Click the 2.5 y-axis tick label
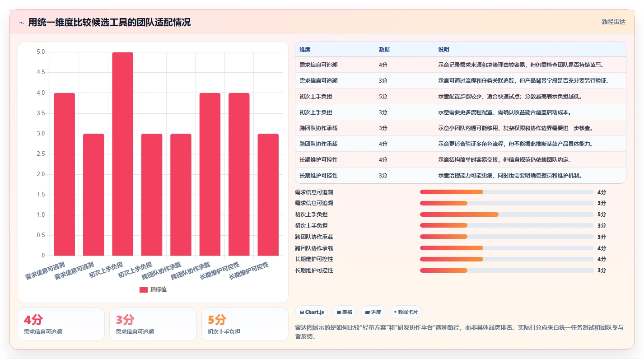The image size is (644, 359). [x=41, y=154]
